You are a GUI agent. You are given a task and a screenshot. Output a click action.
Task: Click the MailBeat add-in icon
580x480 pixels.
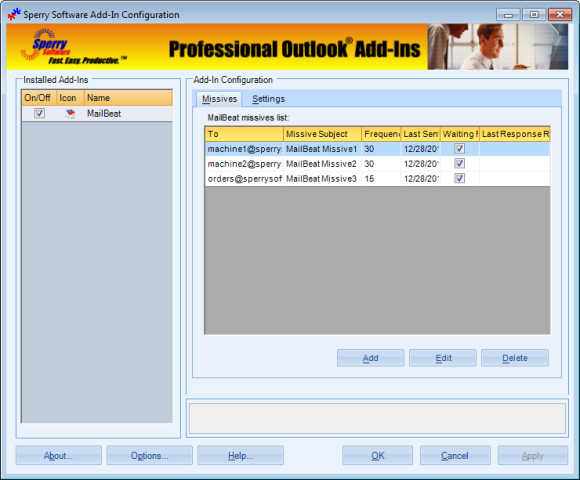pyautogui.click(x=70, y=114)
